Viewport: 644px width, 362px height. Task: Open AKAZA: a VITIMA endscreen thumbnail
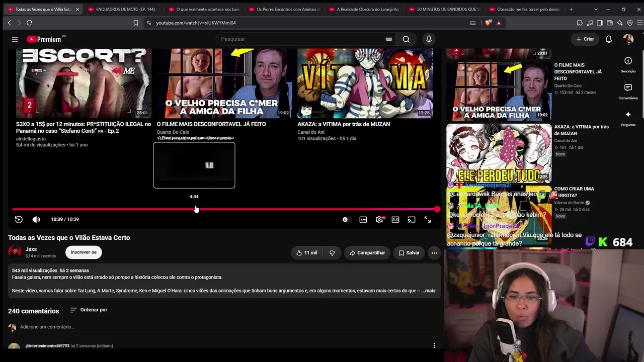point(365,83)
